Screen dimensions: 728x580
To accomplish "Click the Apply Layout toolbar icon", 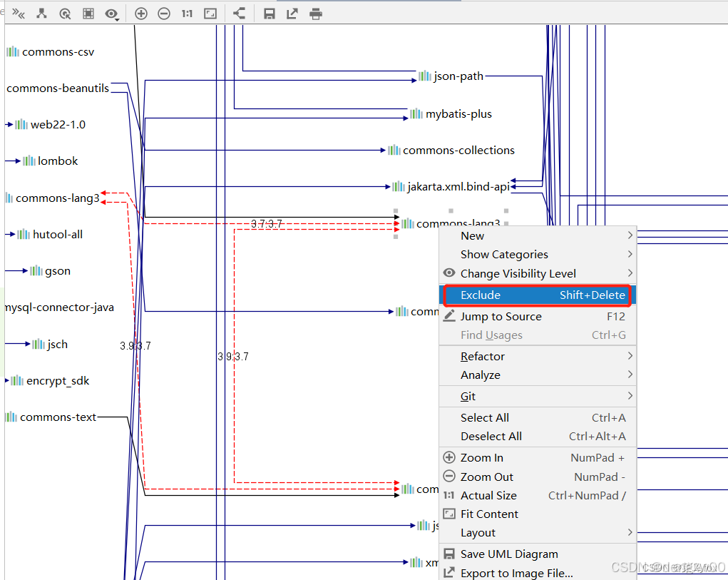I will click(x=239, y=13).
